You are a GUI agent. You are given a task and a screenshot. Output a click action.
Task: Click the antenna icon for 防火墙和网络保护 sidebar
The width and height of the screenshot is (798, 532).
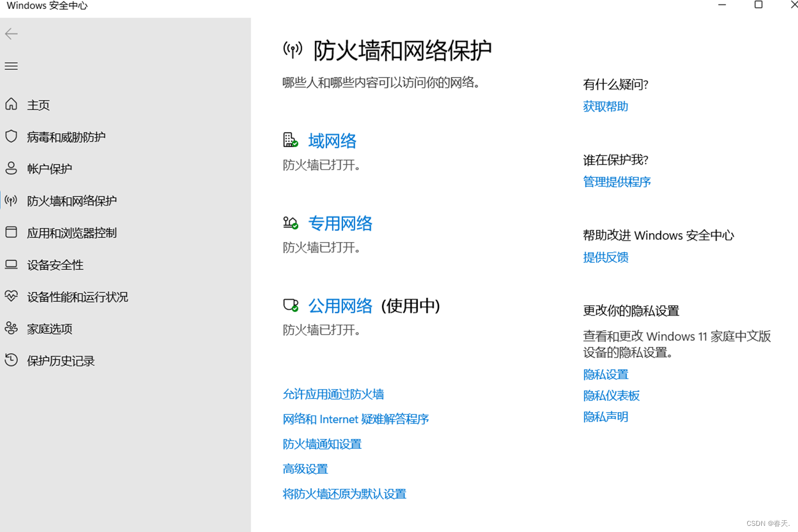tap(11, 200)
